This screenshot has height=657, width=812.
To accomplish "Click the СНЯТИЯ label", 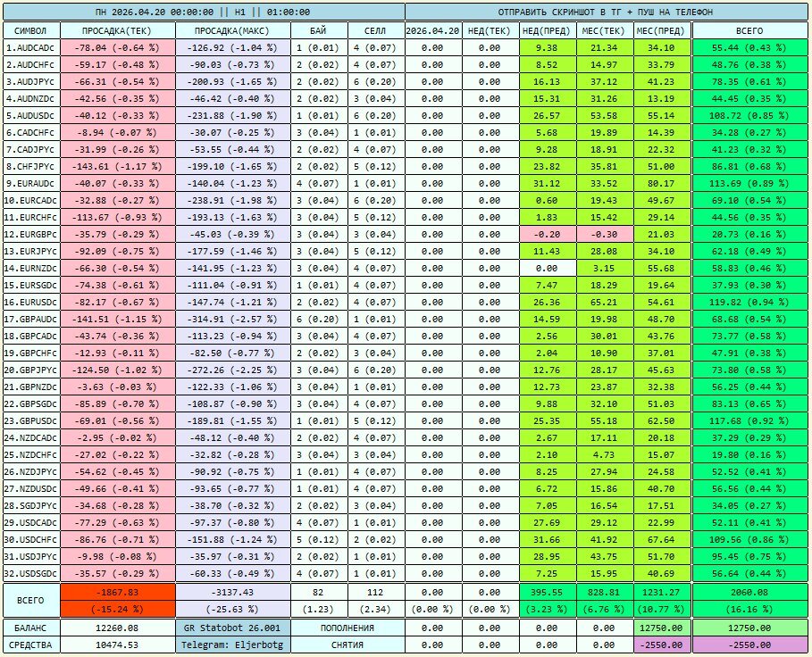I will pyautogui.click(x=347, y=645).
